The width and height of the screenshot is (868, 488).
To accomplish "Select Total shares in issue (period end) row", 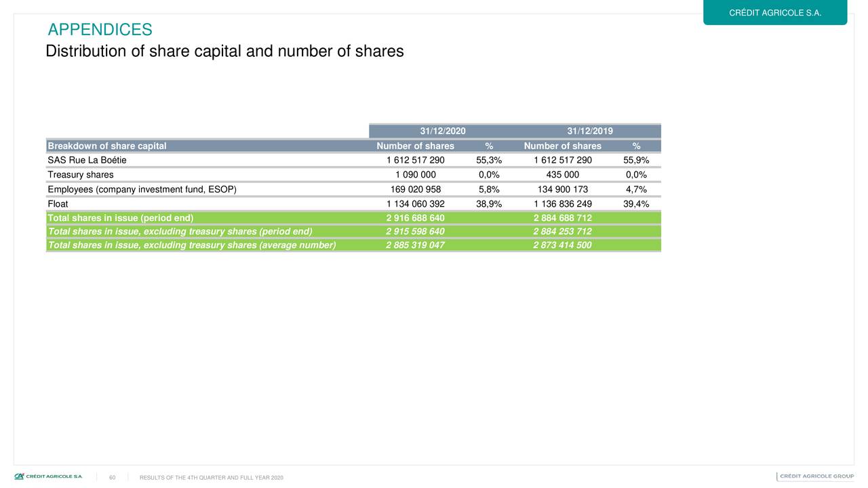I will pyautogui.click(x=121, y=218).
